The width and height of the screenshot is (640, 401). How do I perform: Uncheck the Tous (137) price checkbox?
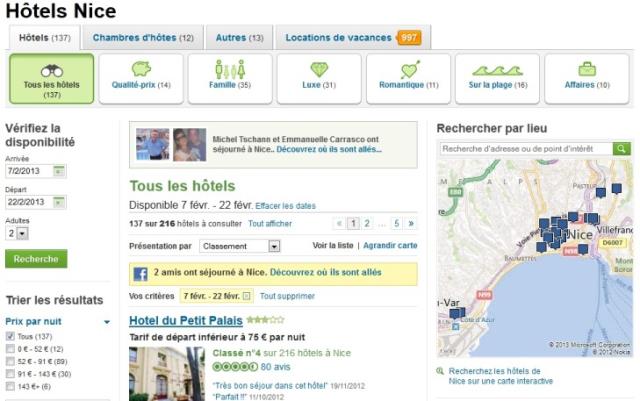(x=10, y=336)
